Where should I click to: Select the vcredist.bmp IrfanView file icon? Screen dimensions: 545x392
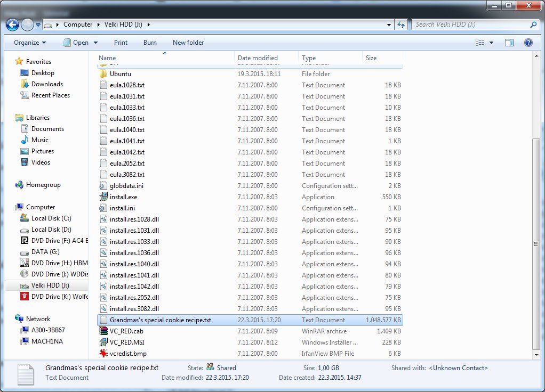point(103,354)
